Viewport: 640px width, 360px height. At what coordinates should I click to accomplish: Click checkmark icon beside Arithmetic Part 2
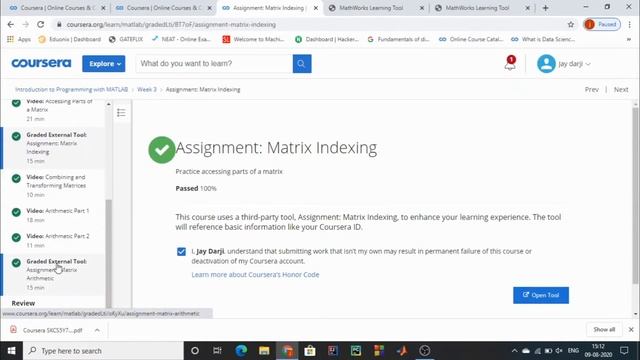pos(16,238)
